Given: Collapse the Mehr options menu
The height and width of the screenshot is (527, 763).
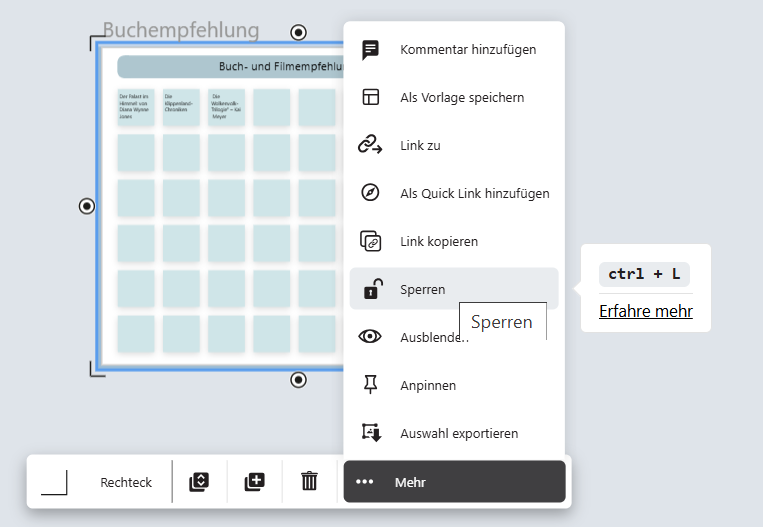Looking at the screenshot, I should tap(454, 482).
